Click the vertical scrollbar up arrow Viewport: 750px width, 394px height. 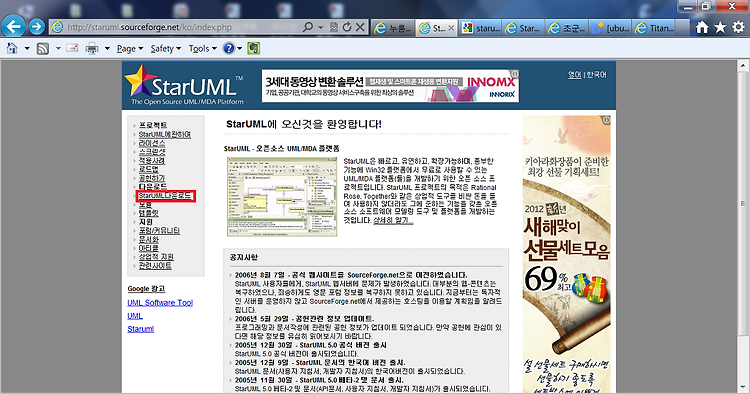(743, 66)
